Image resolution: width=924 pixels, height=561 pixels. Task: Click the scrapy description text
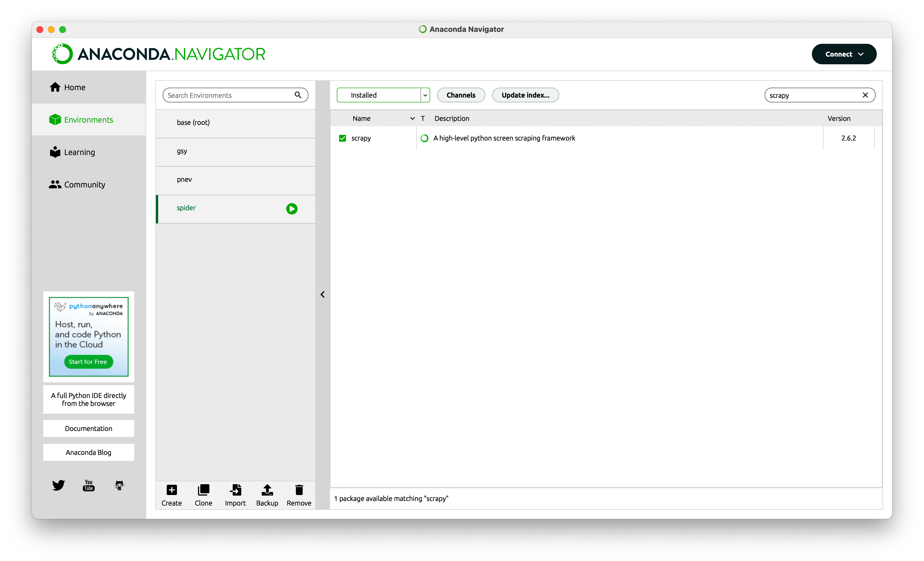click(504, 138)
